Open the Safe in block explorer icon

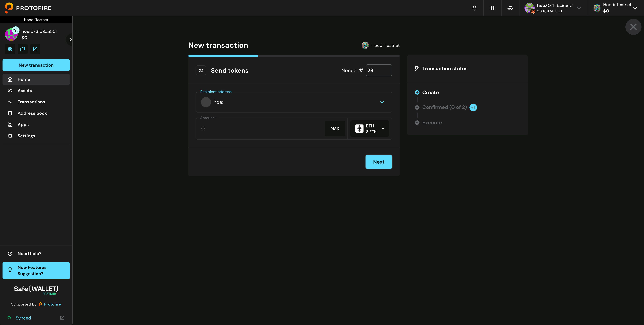(x=35, y=49)
